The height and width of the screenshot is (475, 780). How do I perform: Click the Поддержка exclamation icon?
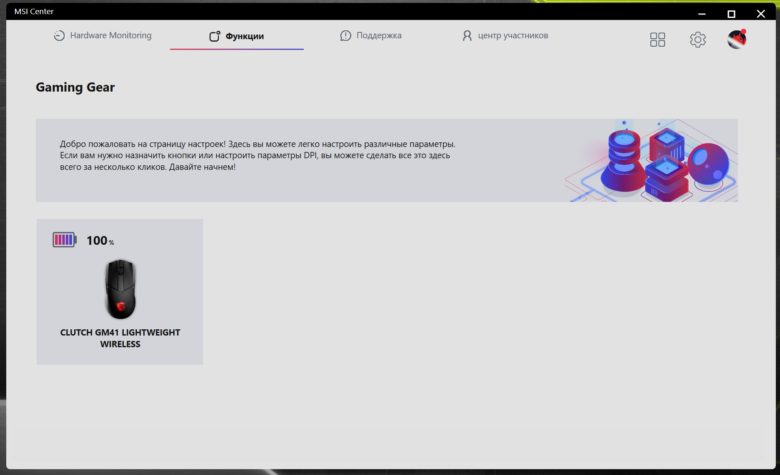point(345,35)
